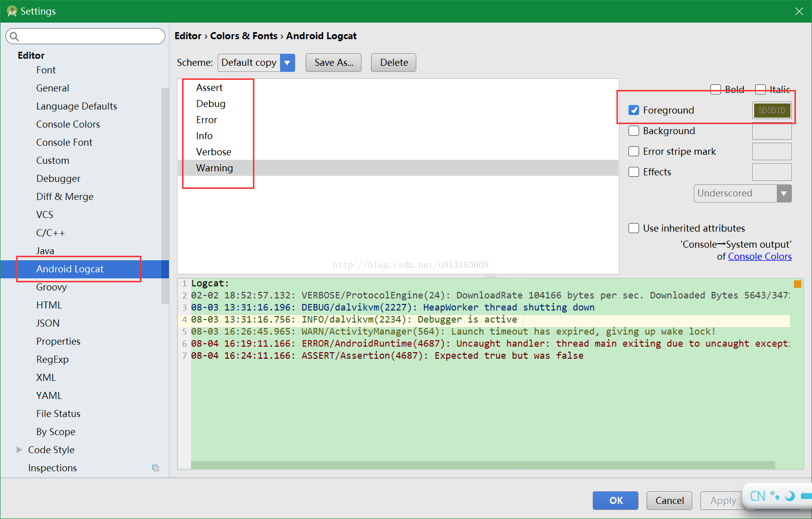Screen dimensions: 812x519
Task: Click the Foreground color swatch 5D5D1D
Action: [772, 111]
